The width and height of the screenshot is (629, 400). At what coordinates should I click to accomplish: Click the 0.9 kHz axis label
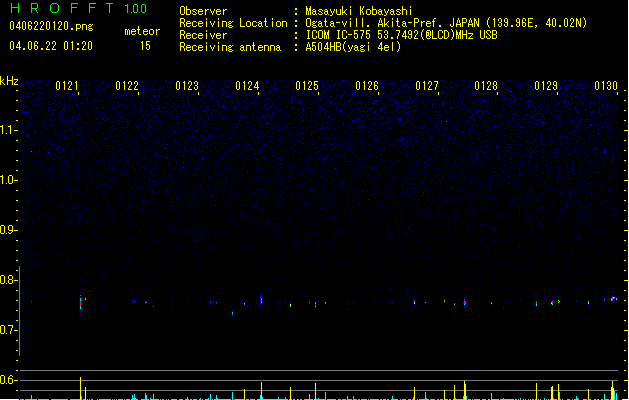click(x=8, y=230)
